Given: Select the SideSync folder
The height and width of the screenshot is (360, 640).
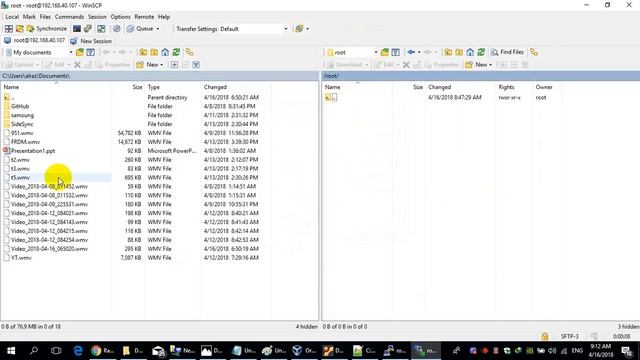Looking at the screenshot, I should coord(22,124).
